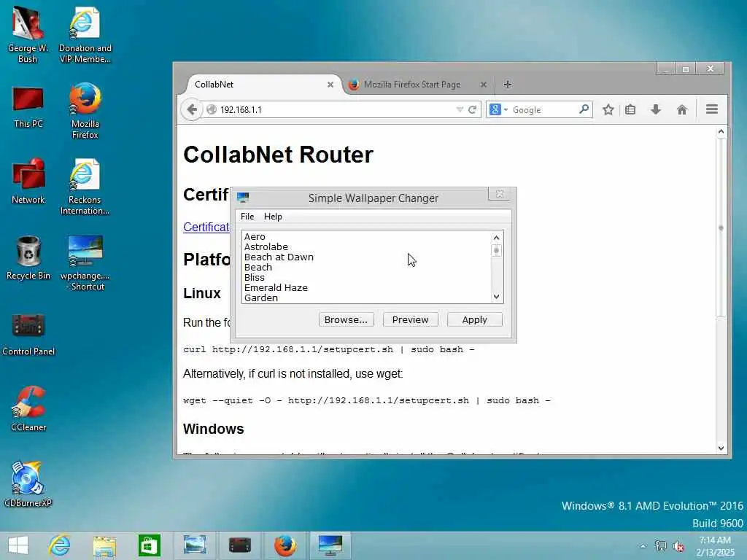Open File menu in Wallpaper Changer
This screenshot has width=747, height=560.
click(247, 216)
